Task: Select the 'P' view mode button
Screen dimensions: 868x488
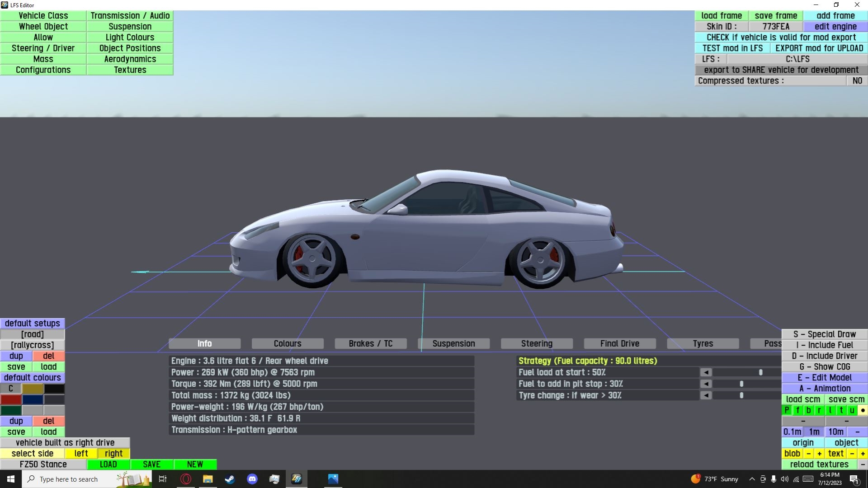Action: [x=787, y=410]
